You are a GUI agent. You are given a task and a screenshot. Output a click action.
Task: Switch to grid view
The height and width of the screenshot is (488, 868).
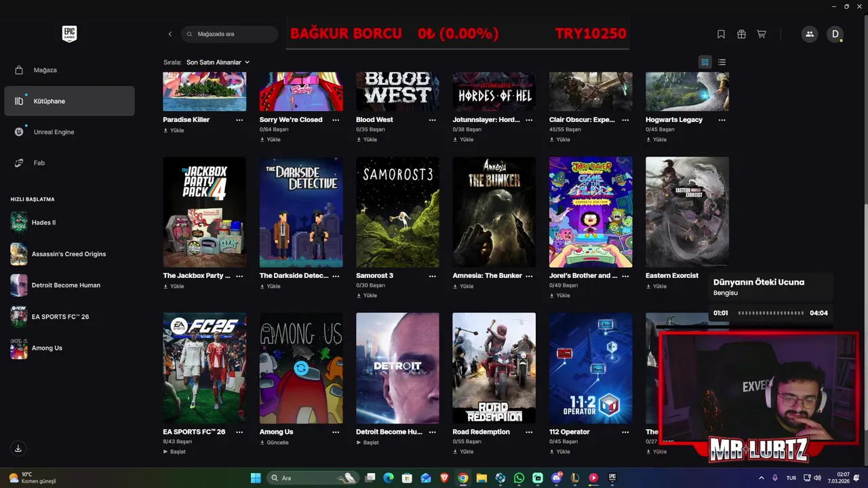[705, 62]
